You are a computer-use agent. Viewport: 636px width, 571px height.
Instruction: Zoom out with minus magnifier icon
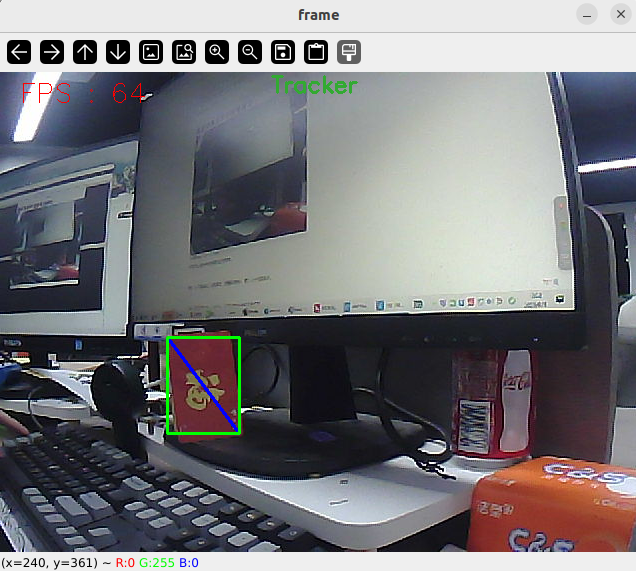[x=250, y=52]
